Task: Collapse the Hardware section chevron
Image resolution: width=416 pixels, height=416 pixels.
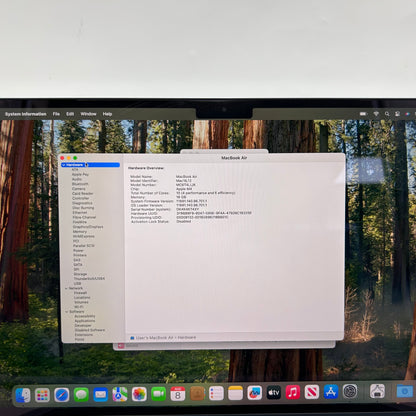Action: (63, 165)
